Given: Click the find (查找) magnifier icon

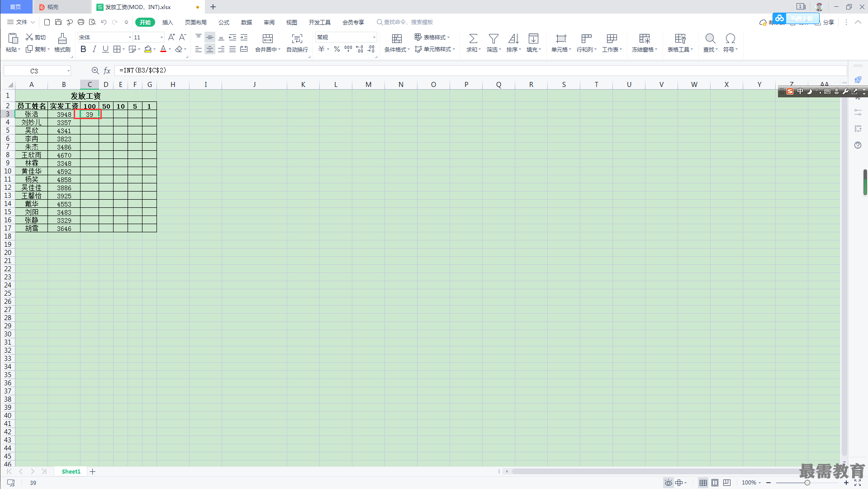Looking at the screenshot, I should point(710,38).
